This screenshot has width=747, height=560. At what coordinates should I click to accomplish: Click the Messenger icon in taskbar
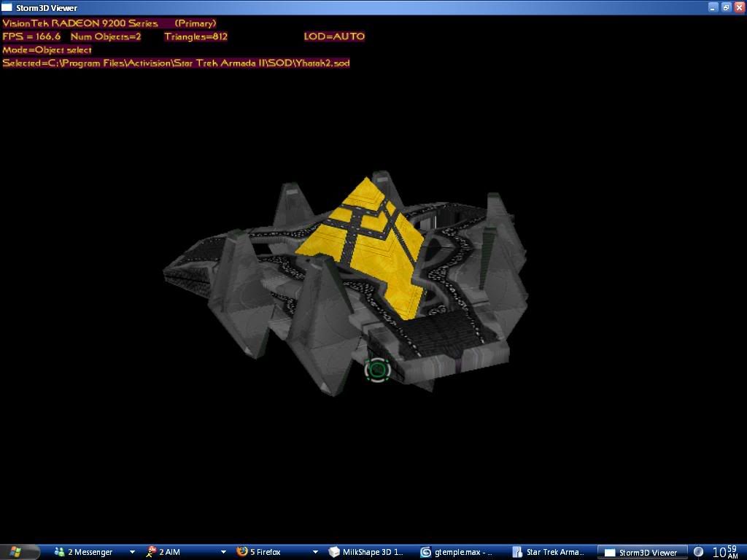[59, 551]
